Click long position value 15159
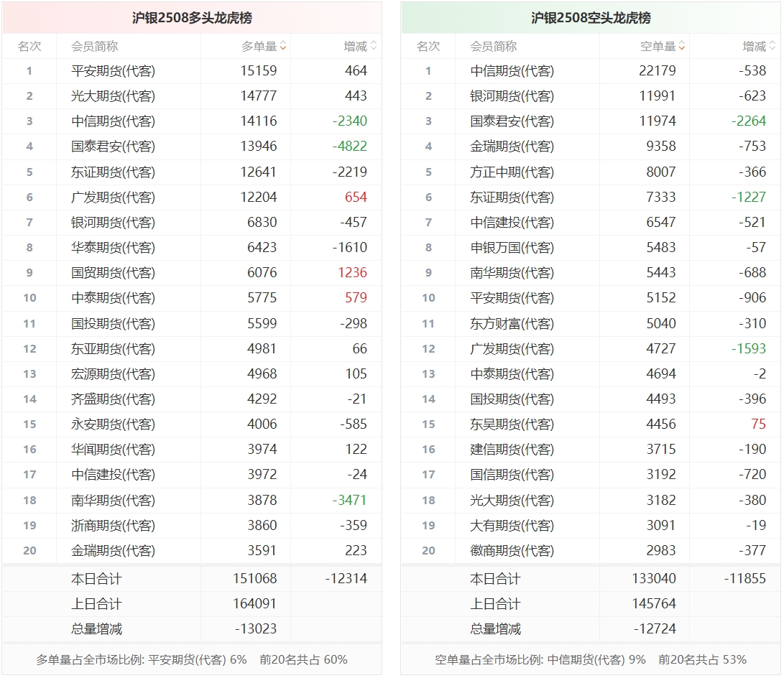The width and height of the screenshot is (784, 678). point(259,71)
